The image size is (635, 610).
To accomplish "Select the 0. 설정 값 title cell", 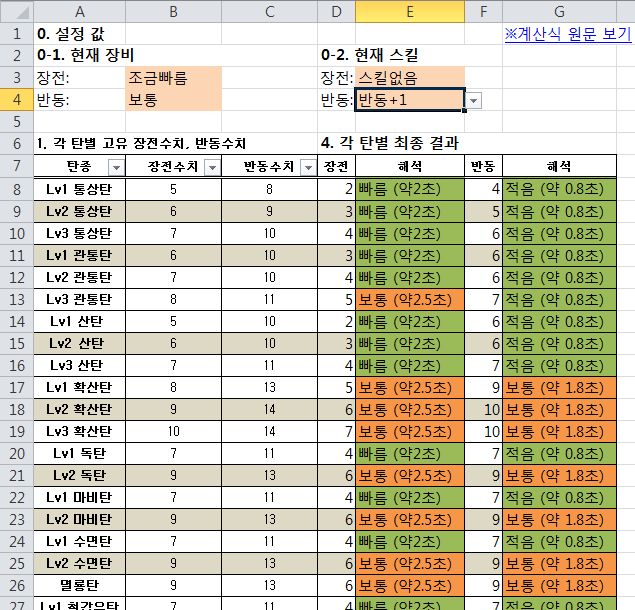I will (79, 33).
